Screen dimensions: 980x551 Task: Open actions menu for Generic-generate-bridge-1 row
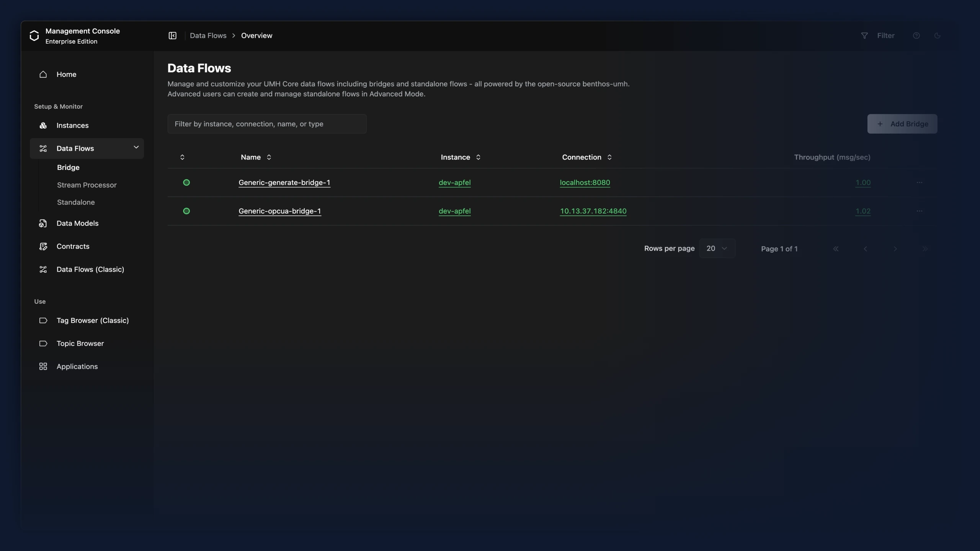[x=920, y=183]
